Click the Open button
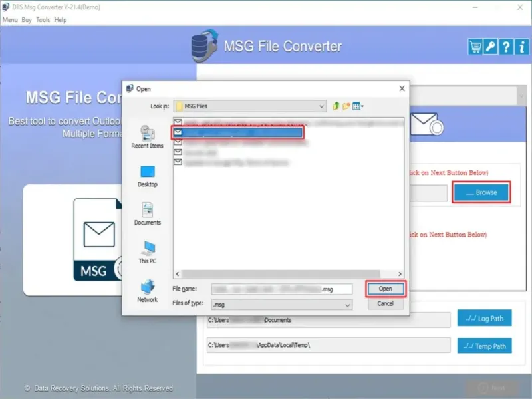 pos(386,289)
